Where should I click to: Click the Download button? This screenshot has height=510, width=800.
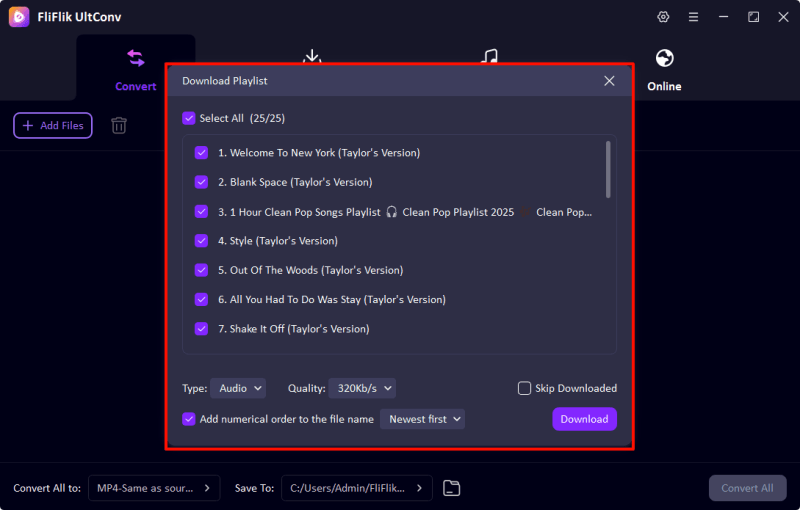pyautogui.click(x=584, y=419)
